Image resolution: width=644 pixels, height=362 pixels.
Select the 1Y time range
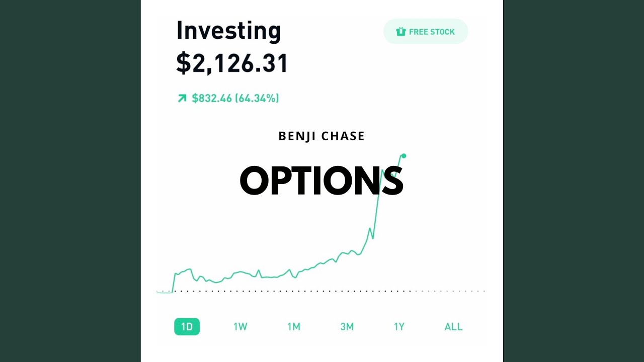[x=399, y=327]
